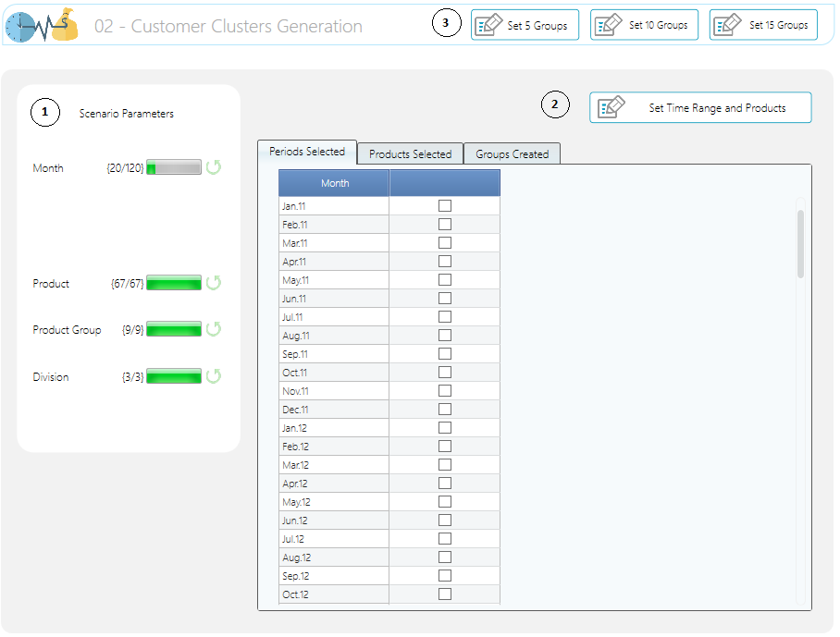
Task: Reset the Month parameter with refresh icon
Action: coord(214,167)
